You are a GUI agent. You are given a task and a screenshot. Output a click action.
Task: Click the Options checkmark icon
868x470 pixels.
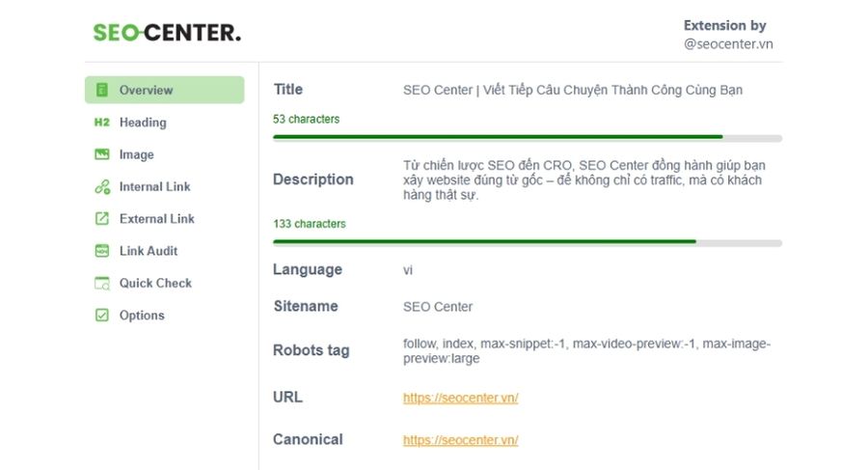click(x=102, y=316)
